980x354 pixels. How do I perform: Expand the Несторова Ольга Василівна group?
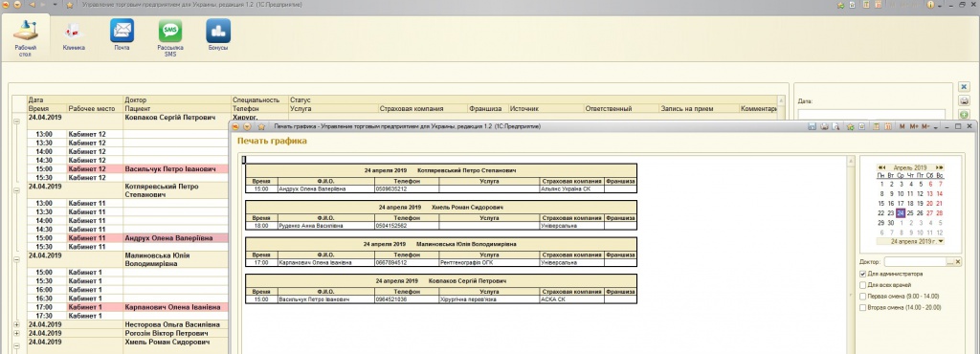pos(16,324)
